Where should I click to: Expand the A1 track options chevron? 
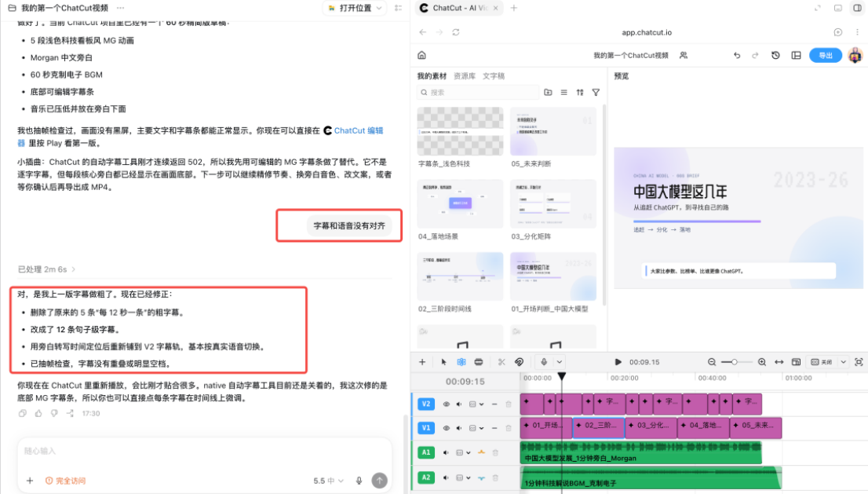tap(469, 452)
